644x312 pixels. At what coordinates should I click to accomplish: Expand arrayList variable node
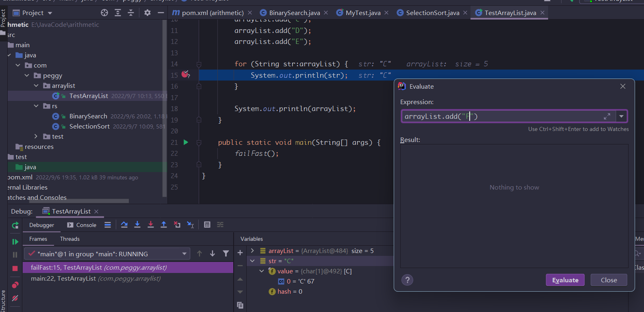point(252,251)
